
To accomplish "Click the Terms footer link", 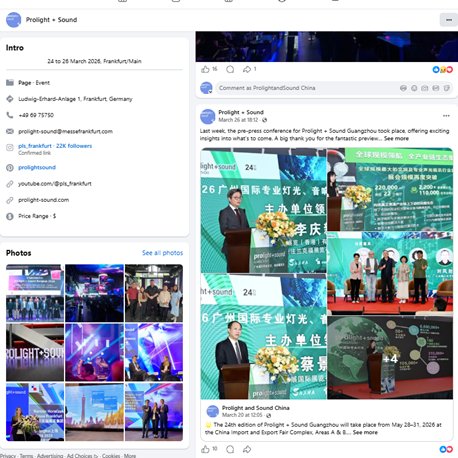I will tap(26, 455).
